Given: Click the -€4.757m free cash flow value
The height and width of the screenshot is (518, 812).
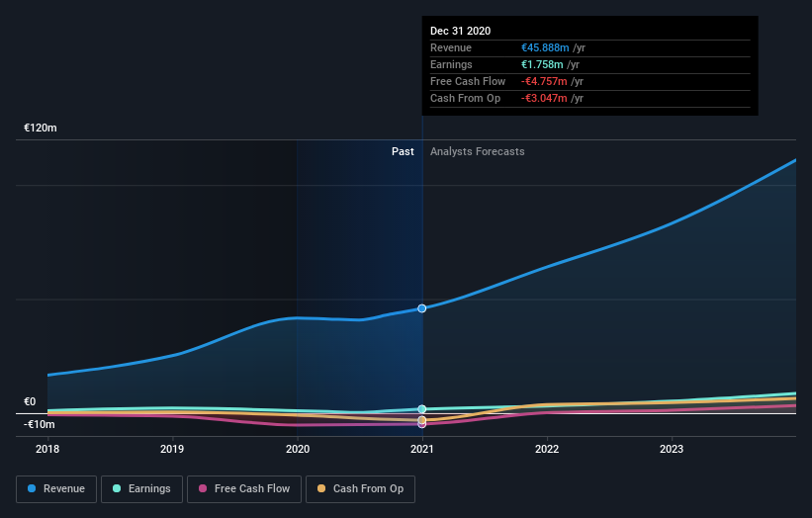Looking at the screenshot, I should (x=544, y=81).
